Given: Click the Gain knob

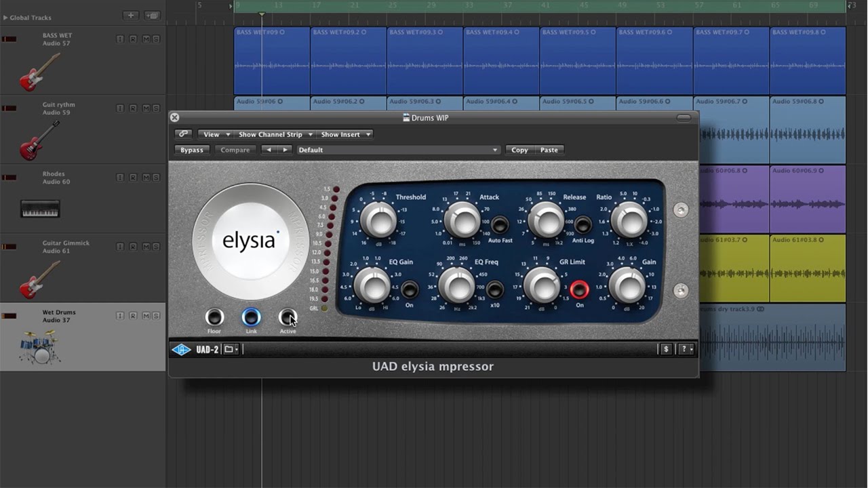Looking at the screenshot, I should (x=627, y=285).
